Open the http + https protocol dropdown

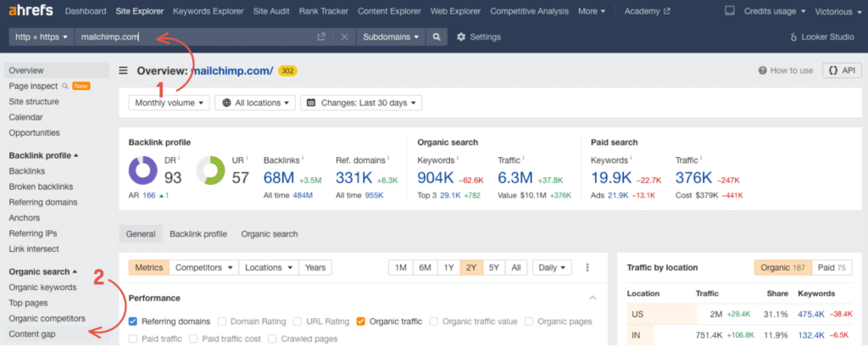(42, 36)
